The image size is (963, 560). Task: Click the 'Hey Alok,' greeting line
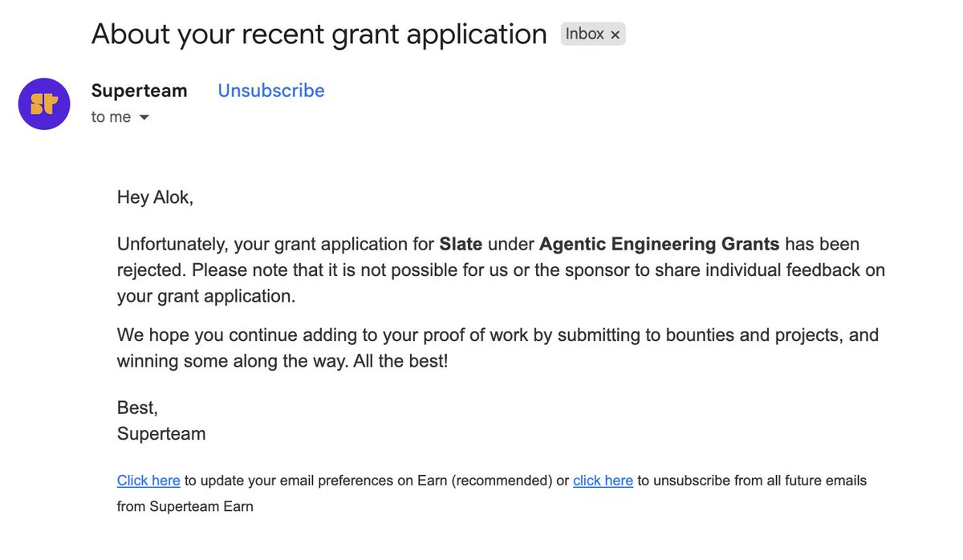(156, 197)
